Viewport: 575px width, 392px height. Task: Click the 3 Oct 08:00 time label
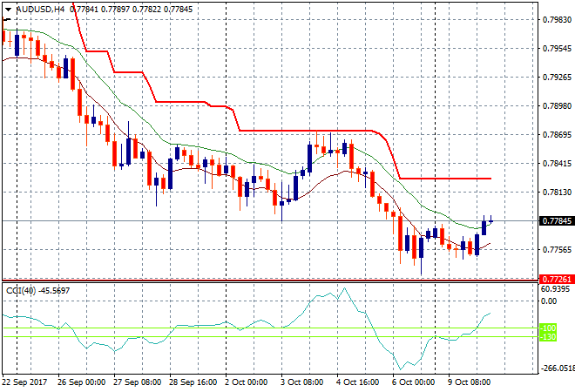[x=301, y=382]
